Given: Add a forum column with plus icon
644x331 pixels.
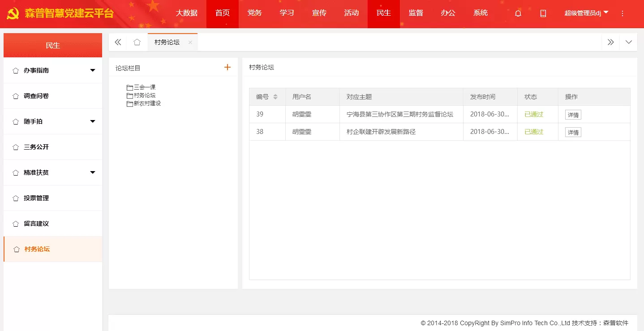Looking at the screenshot, I should coord(228,67).
